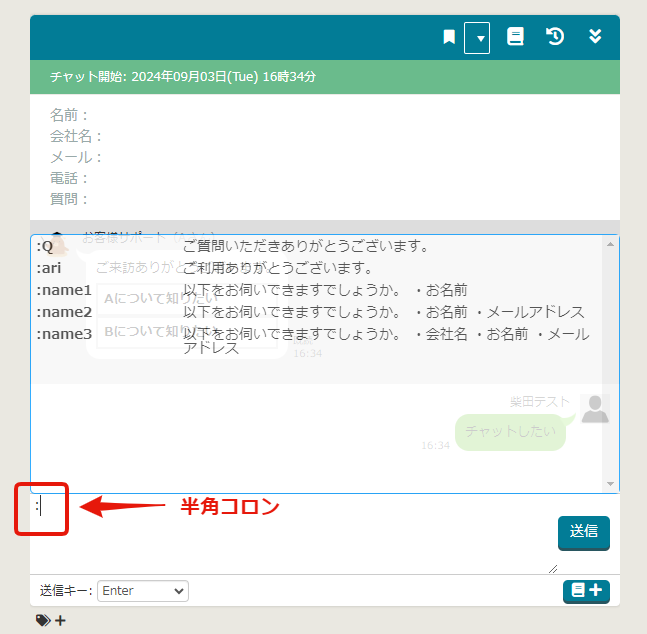The width and height of the screenshot is (647, 634).
Task: Click the 柴田テスト user avatar
Action: [x=595, y=408]
